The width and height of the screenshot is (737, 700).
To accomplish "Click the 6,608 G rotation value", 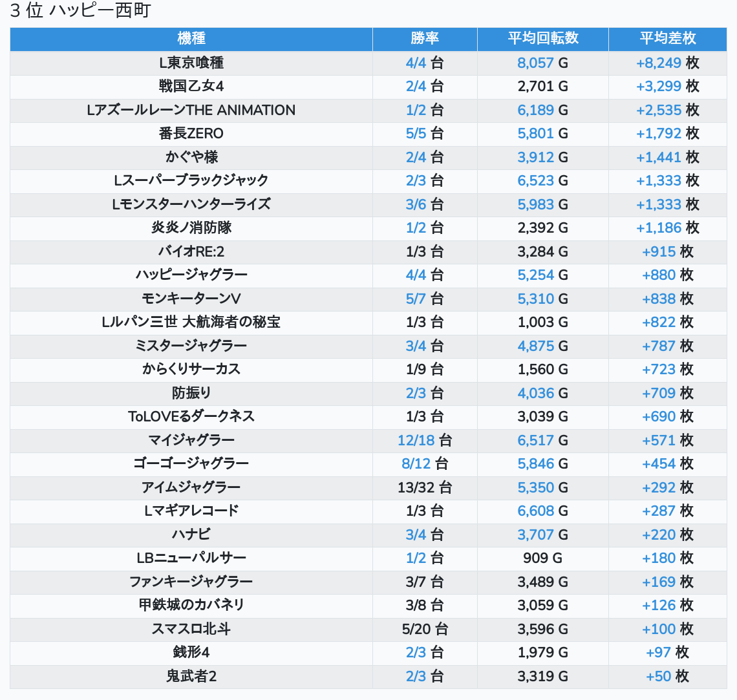I will [543, 511].
